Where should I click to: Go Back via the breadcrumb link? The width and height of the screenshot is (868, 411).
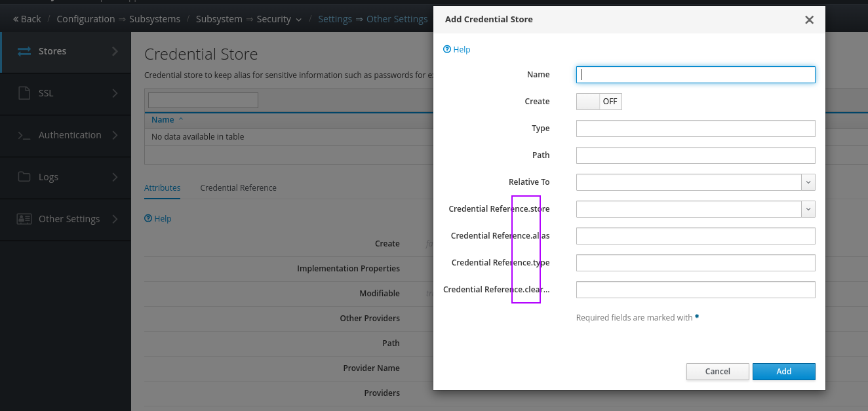(27, 19)
